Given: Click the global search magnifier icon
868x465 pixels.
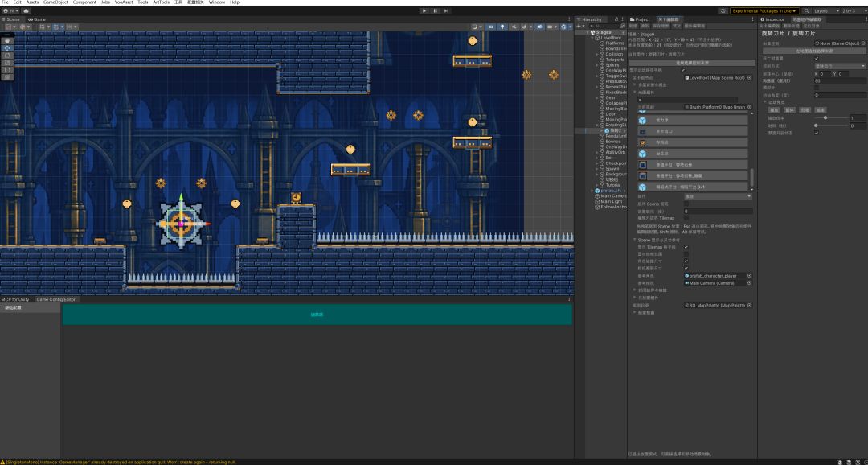Looking at the screenshot, I should point(807,10).
